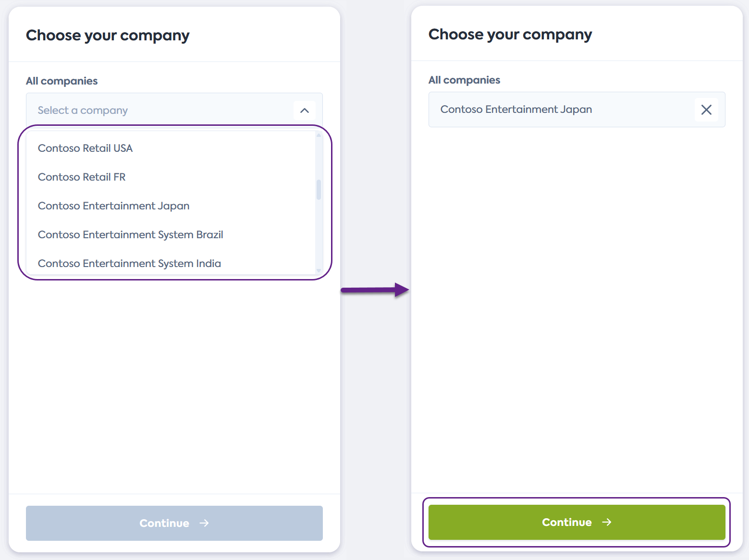Click the purple arrow between the two panels
This screenshot has width=749, height=560.
click(x=375, y=290)
